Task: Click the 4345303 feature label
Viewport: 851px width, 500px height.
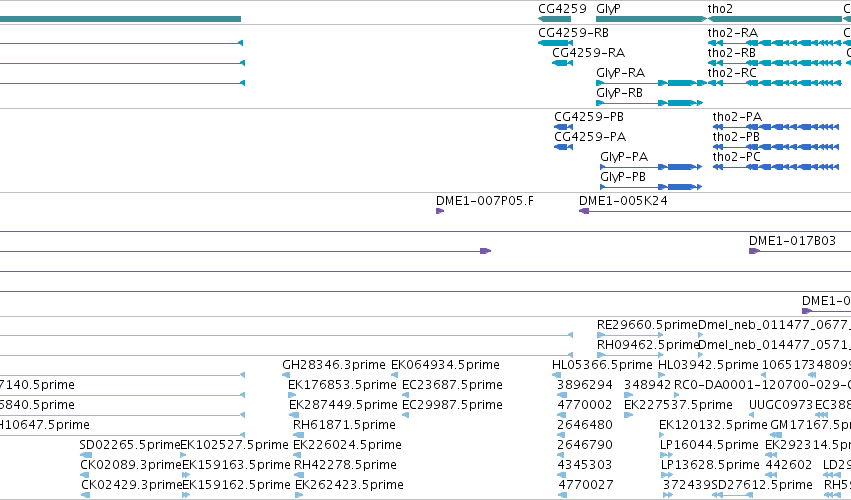Action: coord(585,465)
